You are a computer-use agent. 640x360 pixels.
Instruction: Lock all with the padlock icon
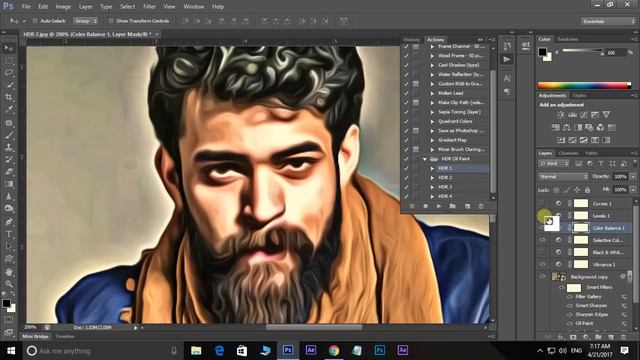tap(587, 190)
